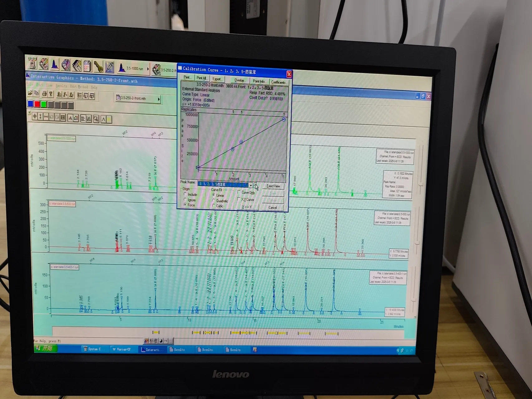
Task: Click the question mark help icon
Action: [51, 94]
